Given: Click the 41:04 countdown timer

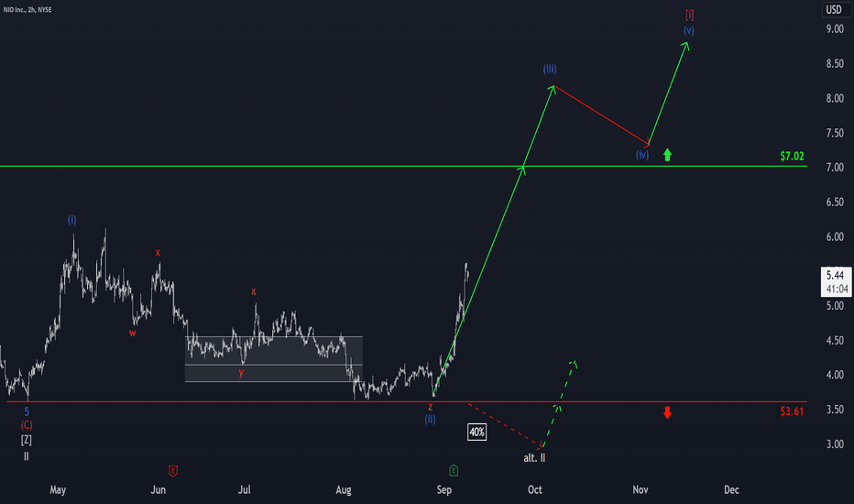Looking at the screenshot, I should pos(837,289).
